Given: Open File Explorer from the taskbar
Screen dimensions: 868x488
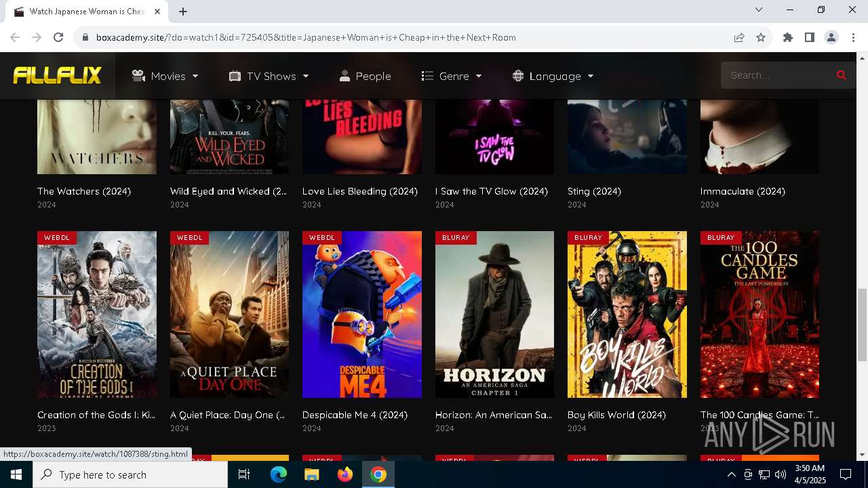Looking at the screenshot, I should (x=311, y=474).
